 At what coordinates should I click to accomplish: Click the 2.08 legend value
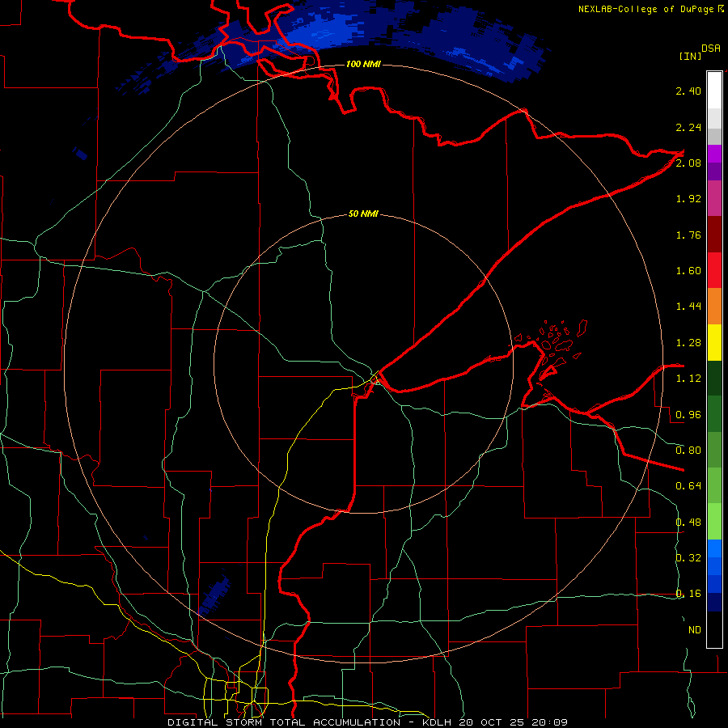point(688,163)
